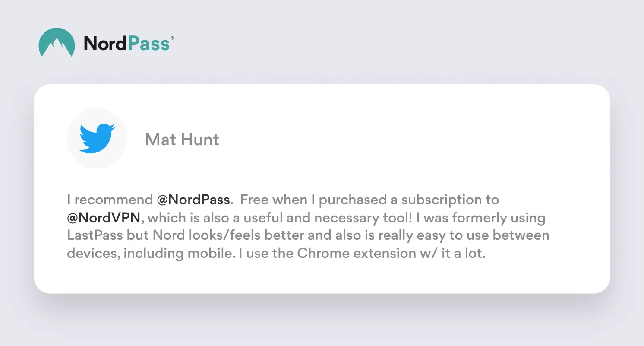Click "I recommend" at the testimonial start

110,200
